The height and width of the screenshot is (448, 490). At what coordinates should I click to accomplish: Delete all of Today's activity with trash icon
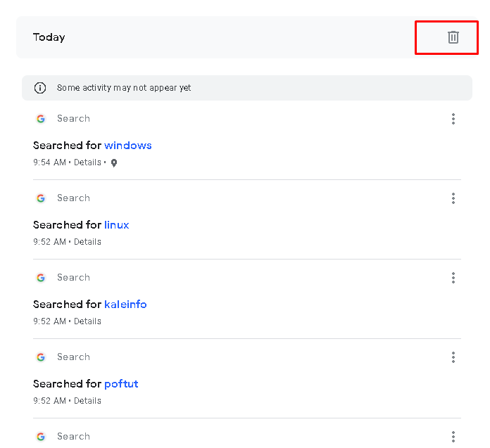click(x=453, y=37)
